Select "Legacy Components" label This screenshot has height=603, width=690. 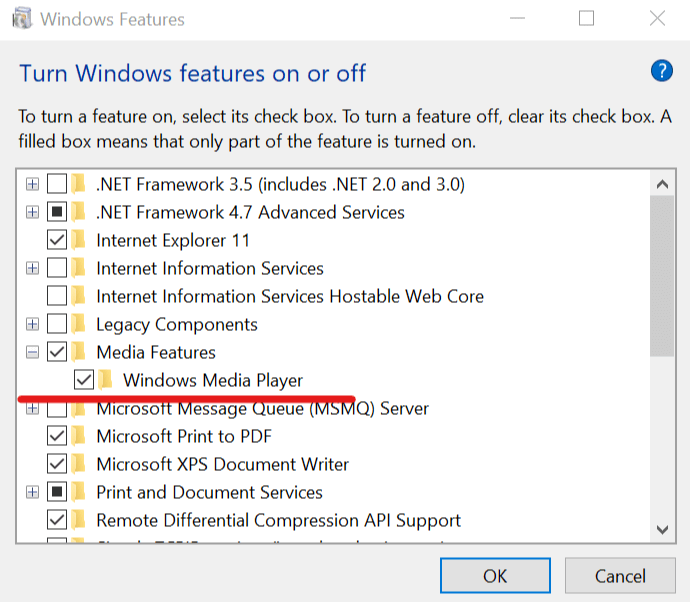(177, 325)
